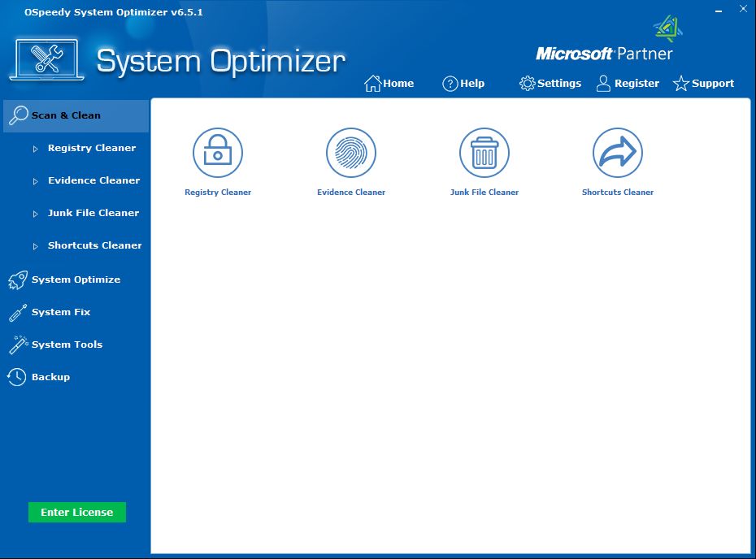Click the Enter License button
The width and height of the screenshot is (756, 559).
[x=77, y=512]
